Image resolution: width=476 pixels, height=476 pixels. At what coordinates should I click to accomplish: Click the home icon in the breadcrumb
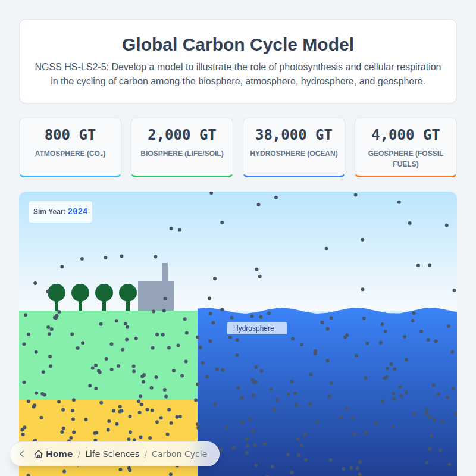click(x=37, y=454)
